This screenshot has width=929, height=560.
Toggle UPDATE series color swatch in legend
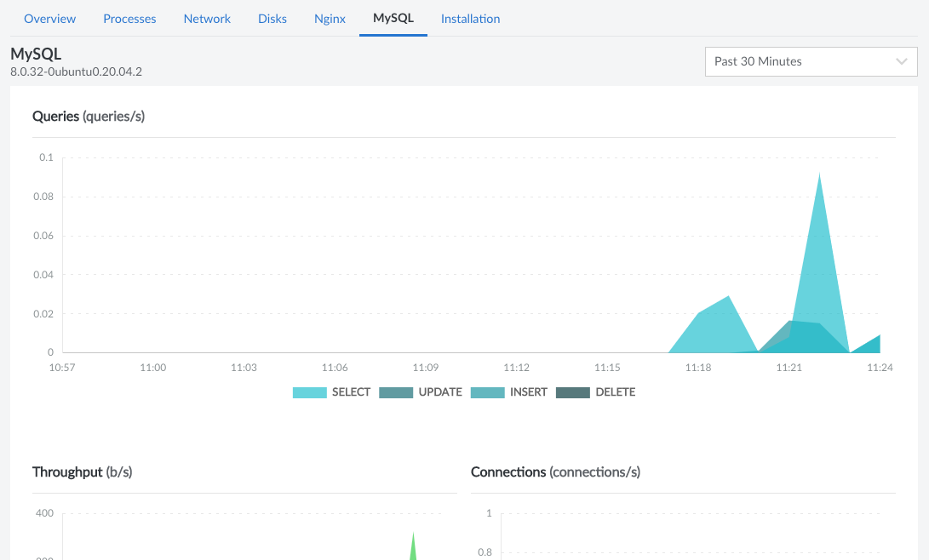[x=396, y=392]
